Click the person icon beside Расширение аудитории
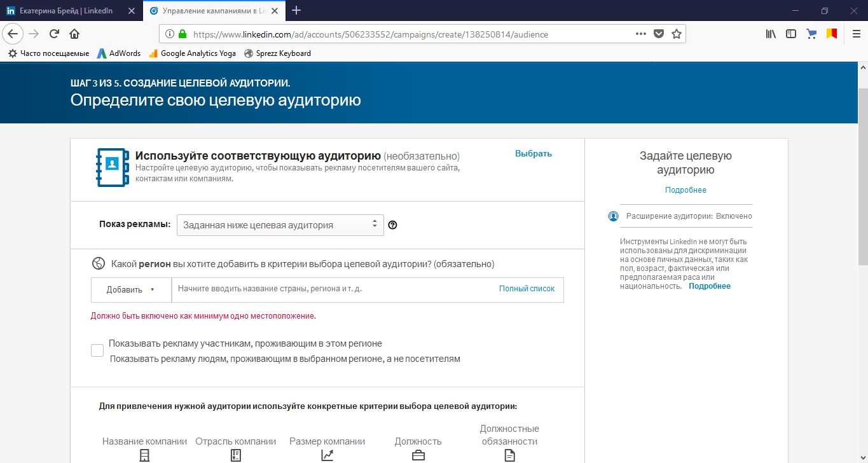This screenshot has height=463, width=868. (613, 216)
